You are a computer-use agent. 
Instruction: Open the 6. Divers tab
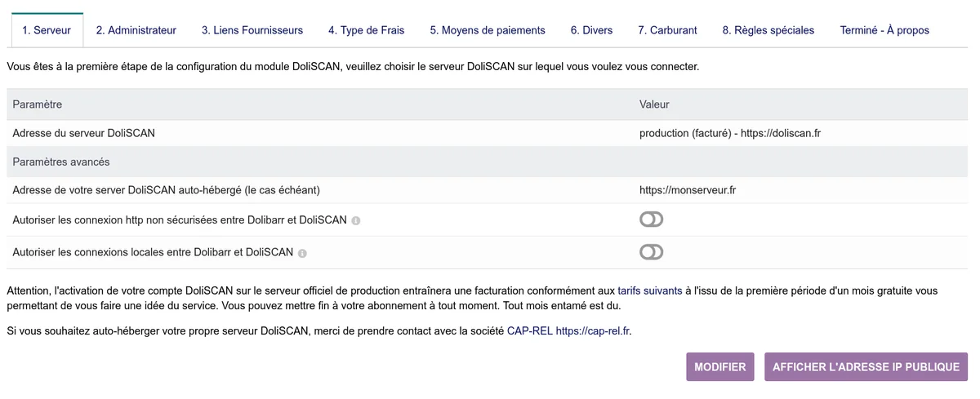592,30
